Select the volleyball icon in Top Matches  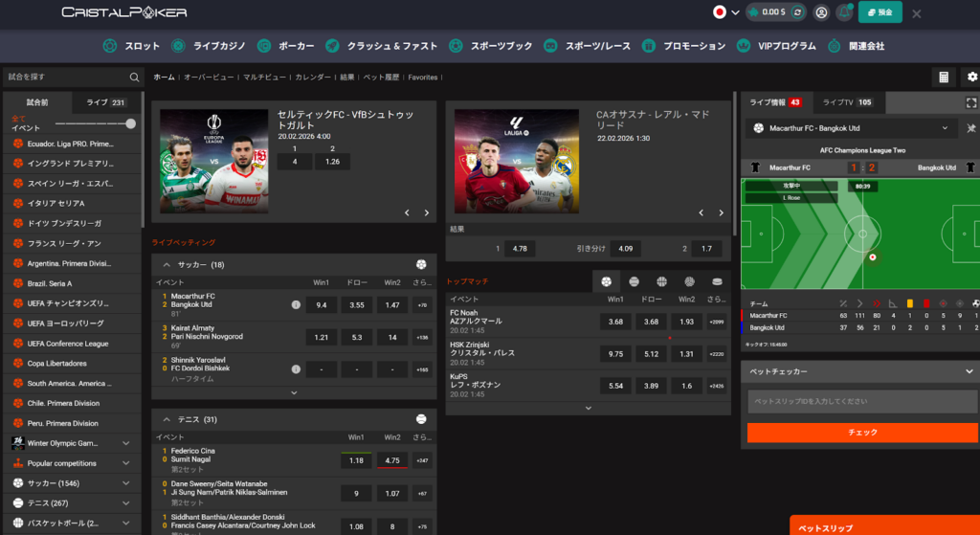click(689, 282)
